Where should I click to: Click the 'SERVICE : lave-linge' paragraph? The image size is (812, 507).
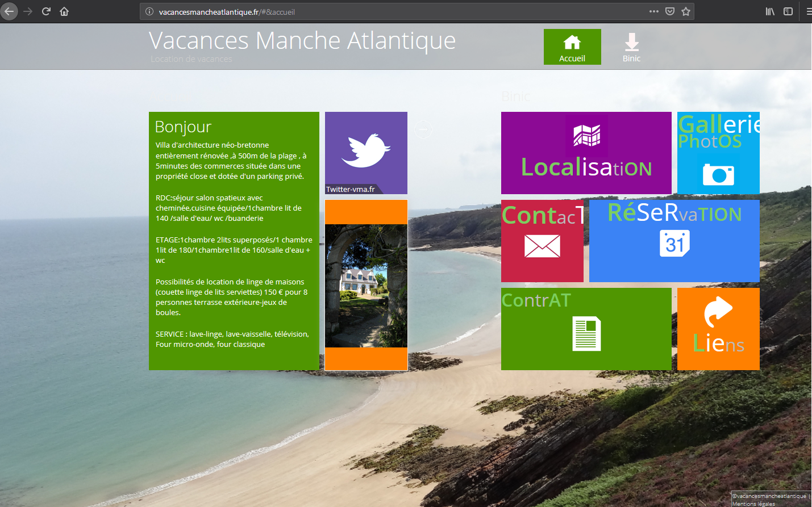coord(232,339)
